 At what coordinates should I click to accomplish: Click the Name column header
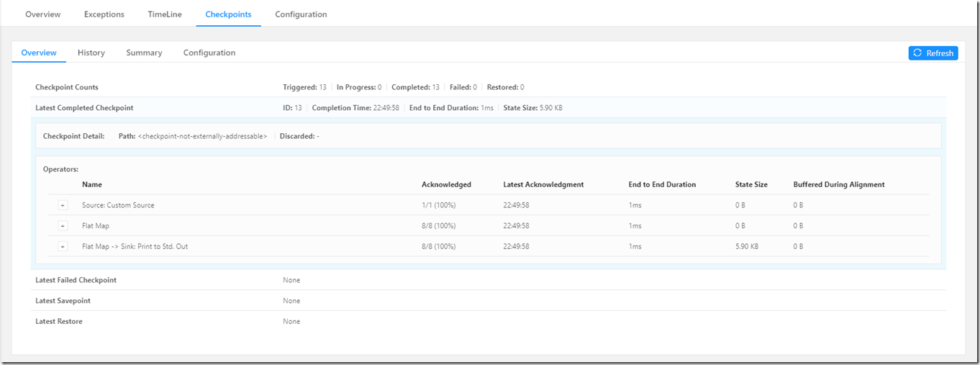(x=92, y=184)
